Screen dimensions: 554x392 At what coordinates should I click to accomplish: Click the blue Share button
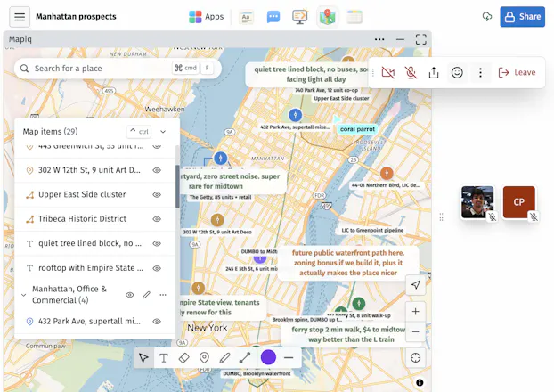[522, 17]
